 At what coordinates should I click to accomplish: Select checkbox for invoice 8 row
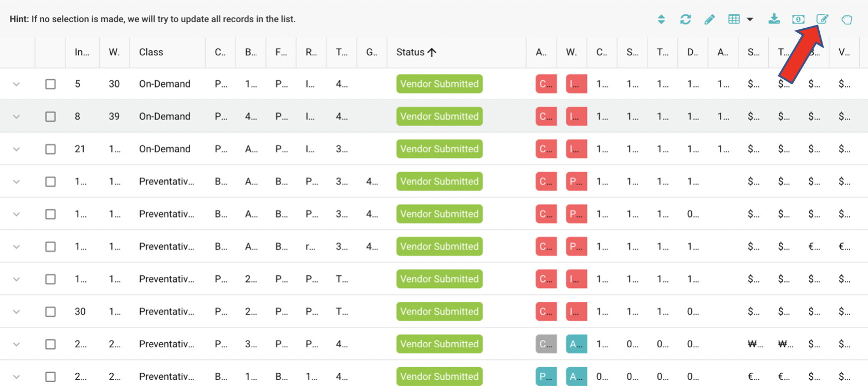point(50,117)
